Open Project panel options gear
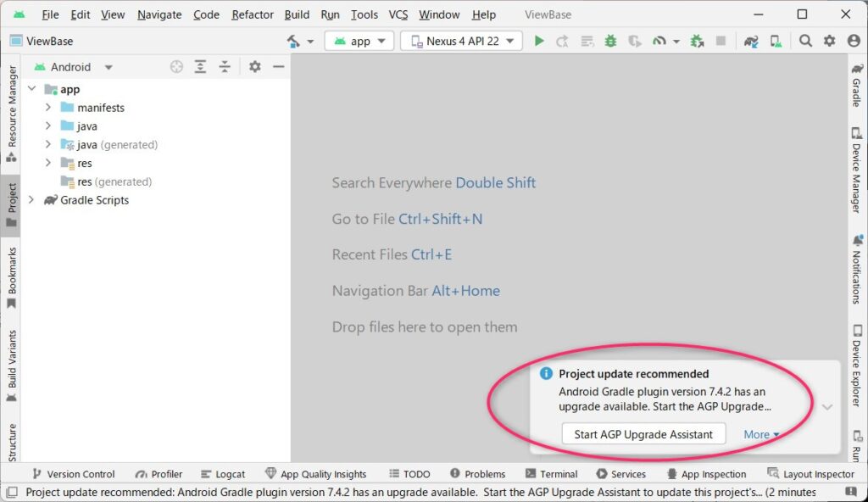868x502 pixels. [254, 67]
